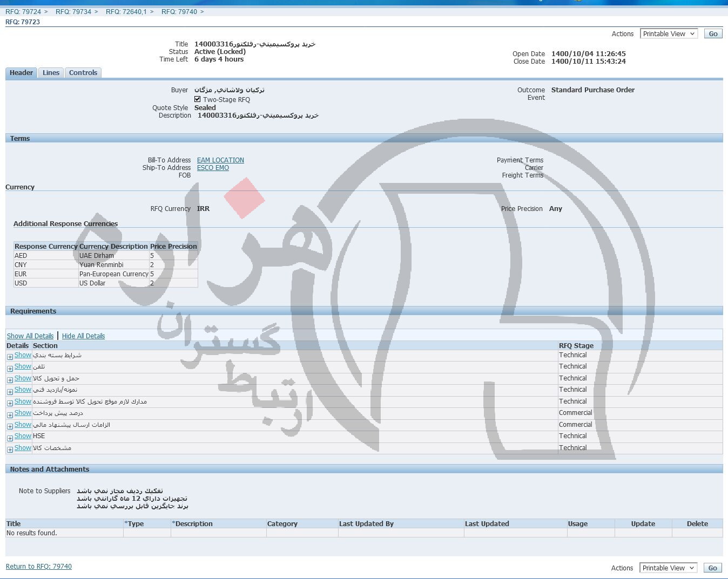The height and width of the screenshot is (579, 728).
Task: Click Show link for HSE section
Action: click(23, 436)
